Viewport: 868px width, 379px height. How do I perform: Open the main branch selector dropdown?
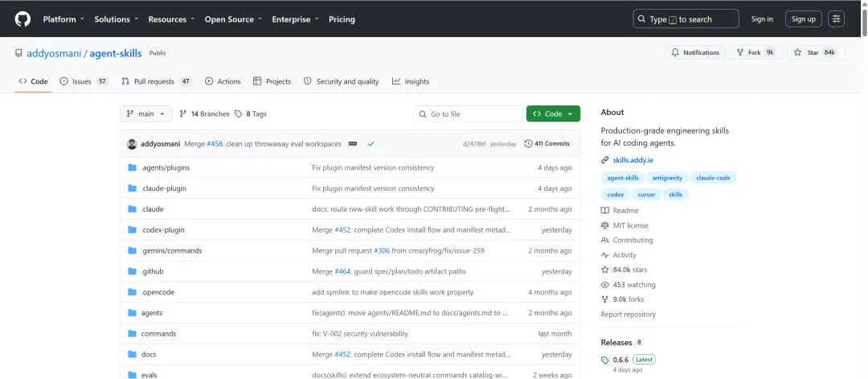pos(146,114)
